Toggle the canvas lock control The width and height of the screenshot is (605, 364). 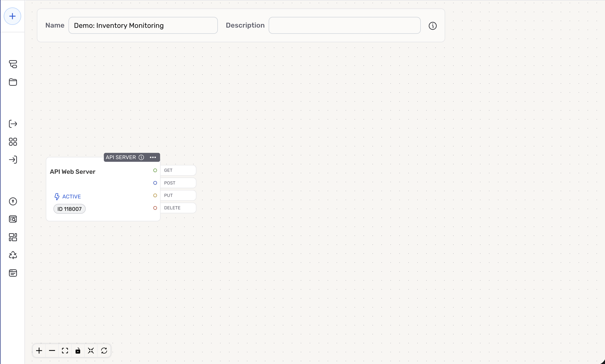tap(78, 351)
